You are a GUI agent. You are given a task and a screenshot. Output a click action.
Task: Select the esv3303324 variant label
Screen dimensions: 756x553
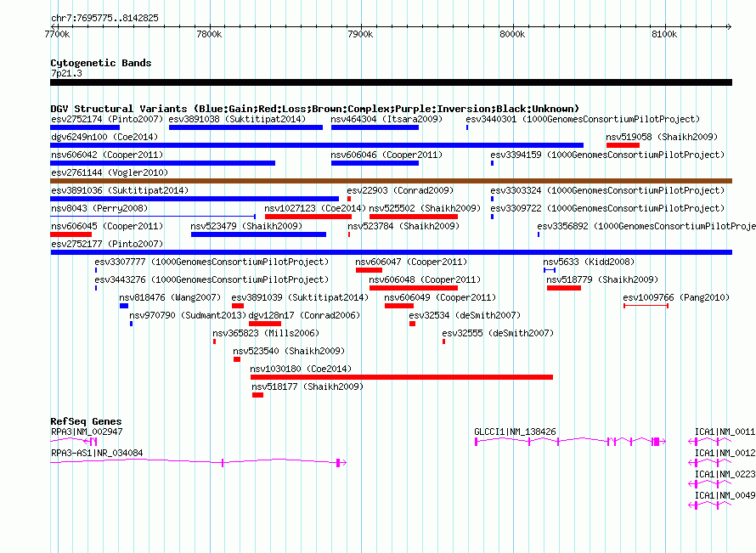pos(607,190)
